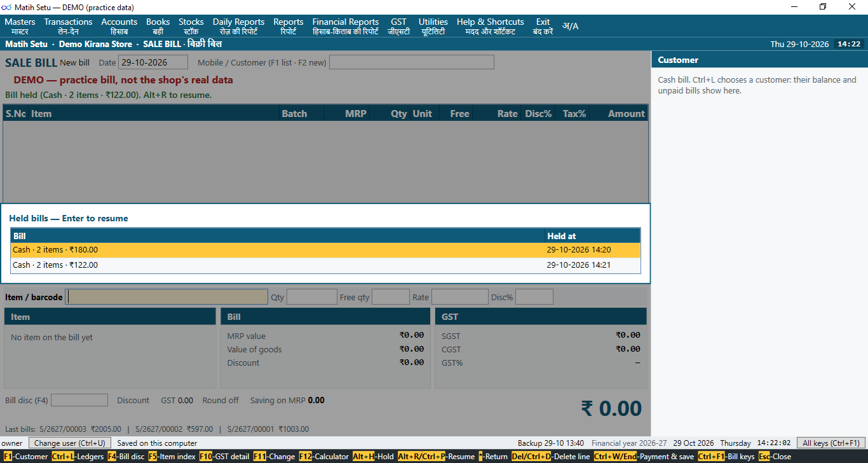
Task: Open the Books menu
Action: point(158,26)
